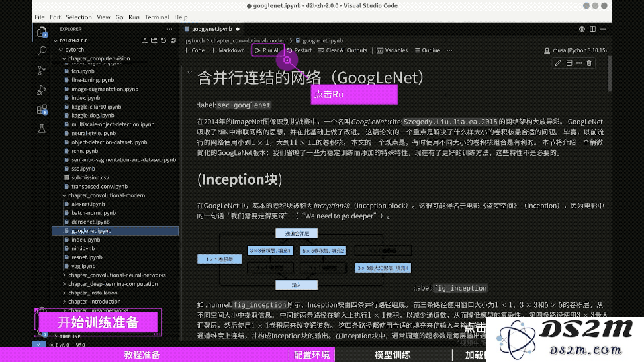644x362 pixels.
Task: Add a Markdown cell
Action: pyautogui.click(x=228, y=50)
